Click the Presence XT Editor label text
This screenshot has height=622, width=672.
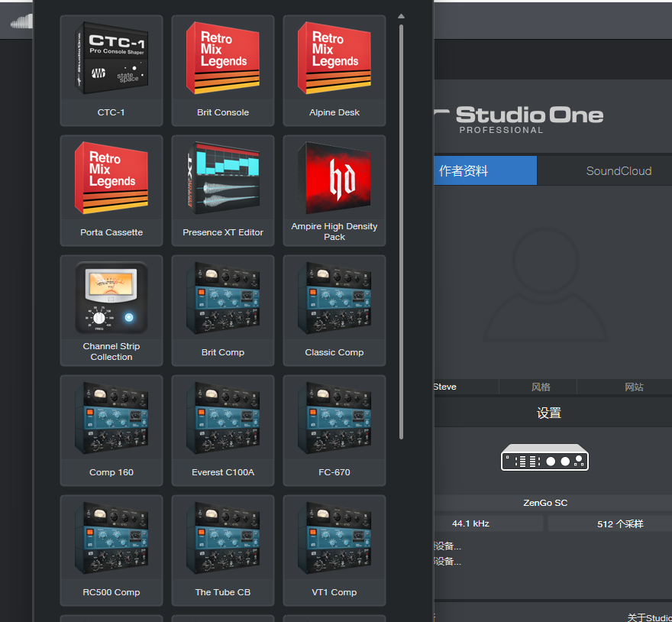223,232
